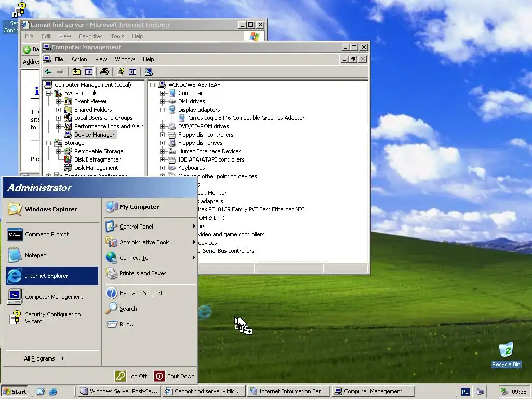Click the Human Interface Devices category label
The height and width of the screenshot is (399, 532).
210,151
